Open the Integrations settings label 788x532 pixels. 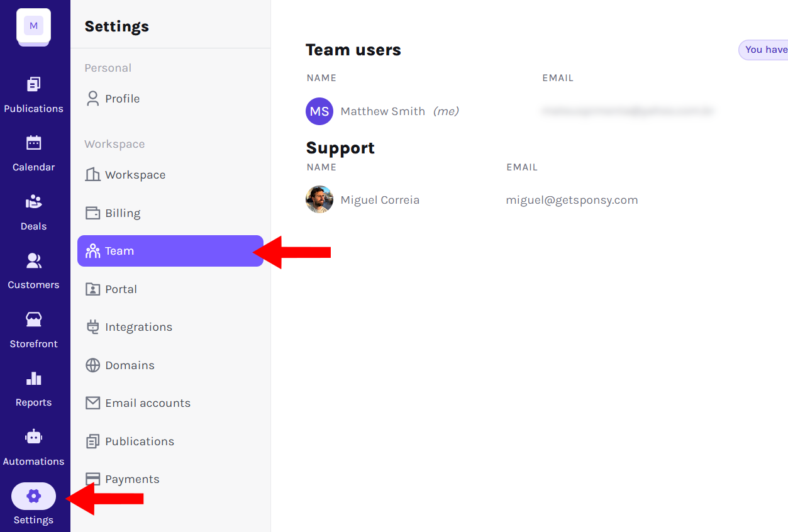139,327
